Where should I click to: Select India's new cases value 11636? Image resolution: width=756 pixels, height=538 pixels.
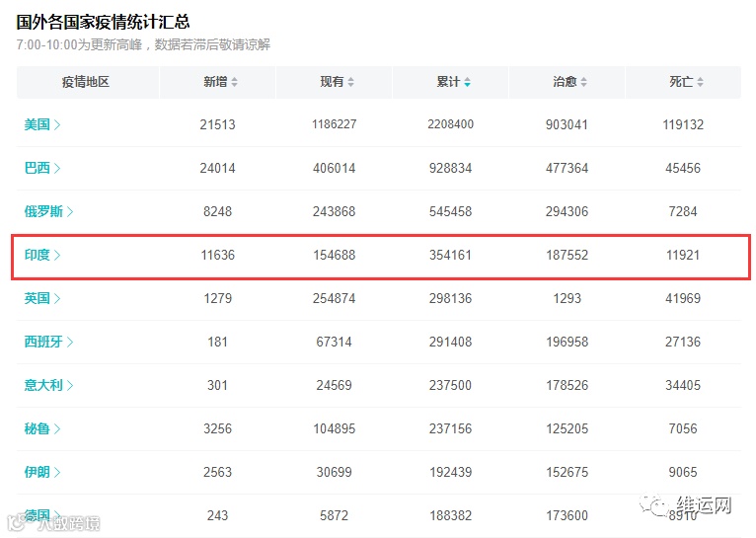coord(217,255)
